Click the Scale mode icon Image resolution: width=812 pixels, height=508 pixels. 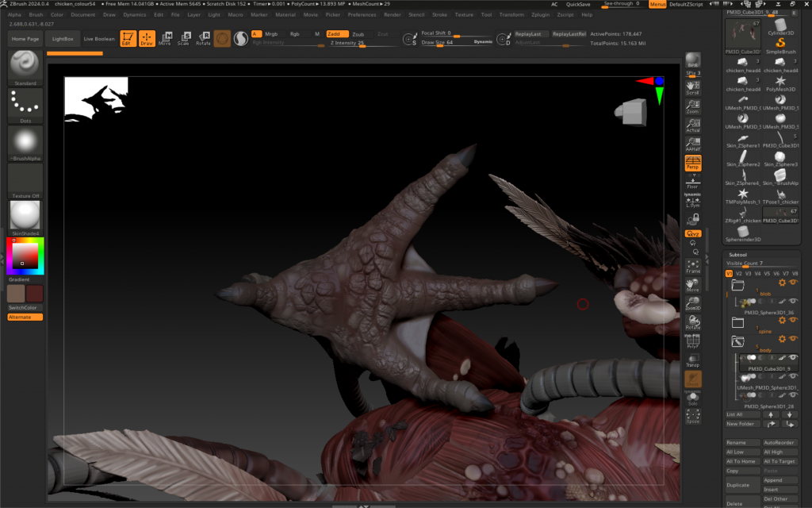tap(183, 38)
